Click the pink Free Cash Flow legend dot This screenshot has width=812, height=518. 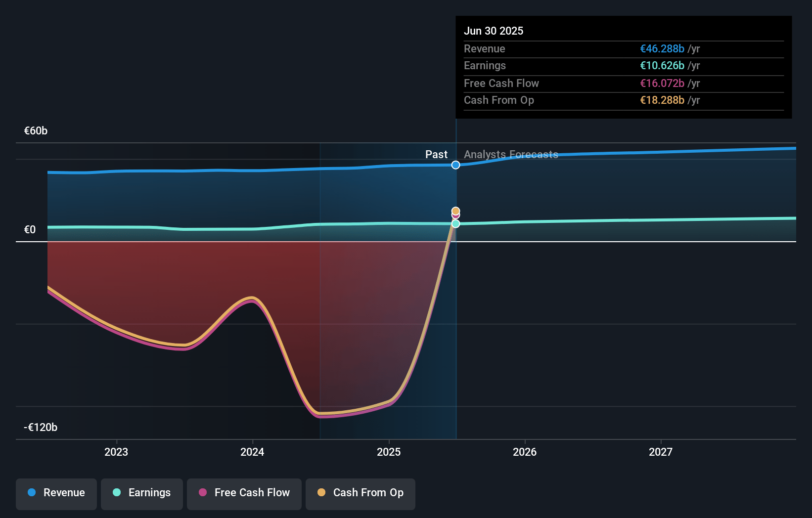[203, 492]
